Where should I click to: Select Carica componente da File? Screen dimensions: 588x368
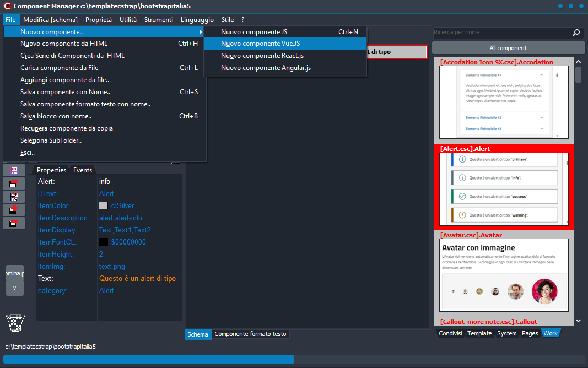click(105, 68)
